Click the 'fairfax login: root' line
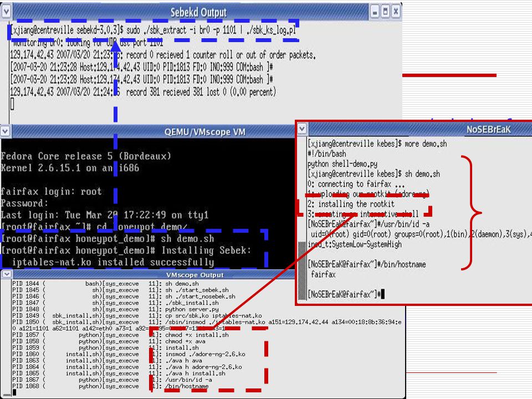This screenshot has height=399, width=532. 51,191
